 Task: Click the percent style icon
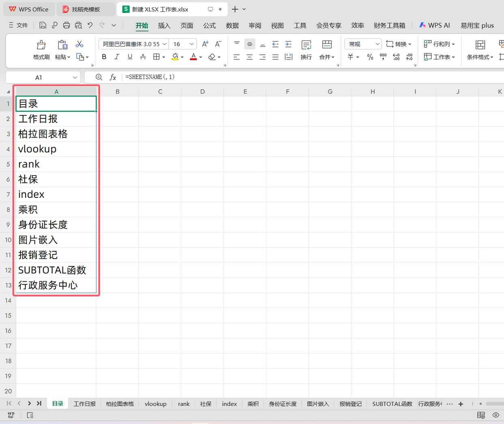click(x=370, y=57)
